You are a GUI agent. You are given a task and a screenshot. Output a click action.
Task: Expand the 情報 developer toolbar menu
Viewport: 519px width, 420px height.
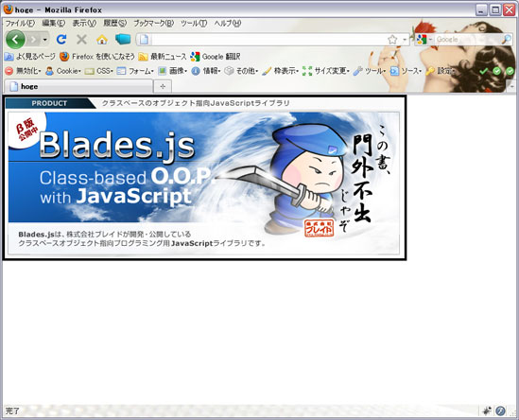point(206,71)
